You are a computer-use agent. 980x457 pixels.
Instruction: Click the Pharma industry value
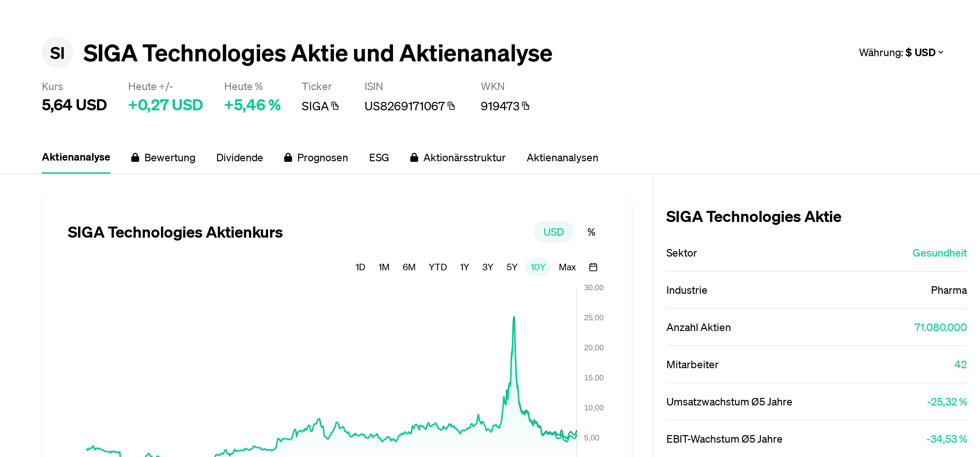(948, 291)
